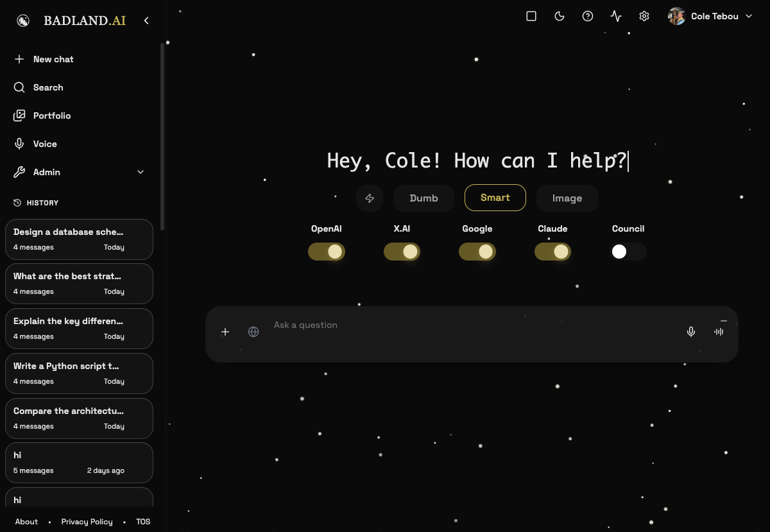
Task: Select the Dumb mode tab
Action: [424, 198]
